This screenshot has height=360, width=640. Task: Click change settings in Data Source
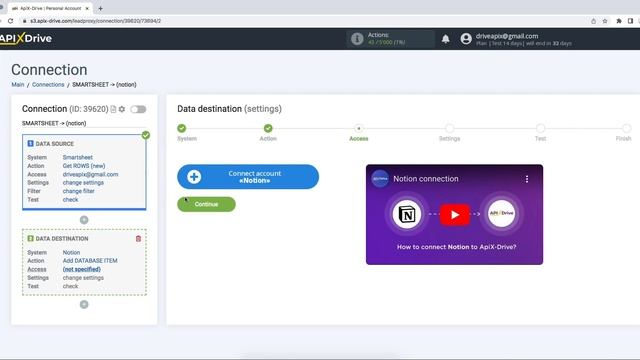pos(83,182)
